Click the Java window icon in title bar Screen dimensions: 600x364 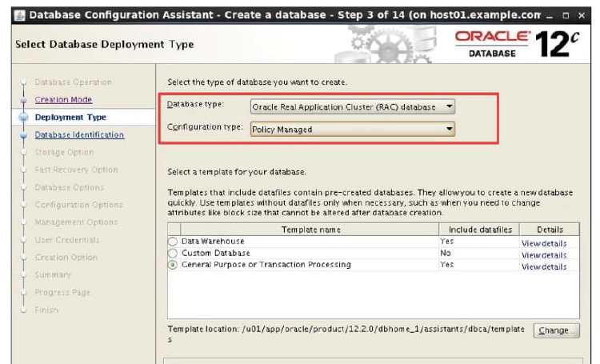click(x=19, y=16)
